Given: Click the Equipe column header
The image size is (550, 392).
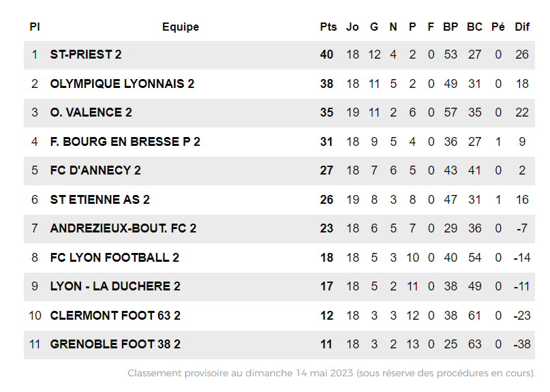Looking at the screenshot, I should click(x=181, y=27).
